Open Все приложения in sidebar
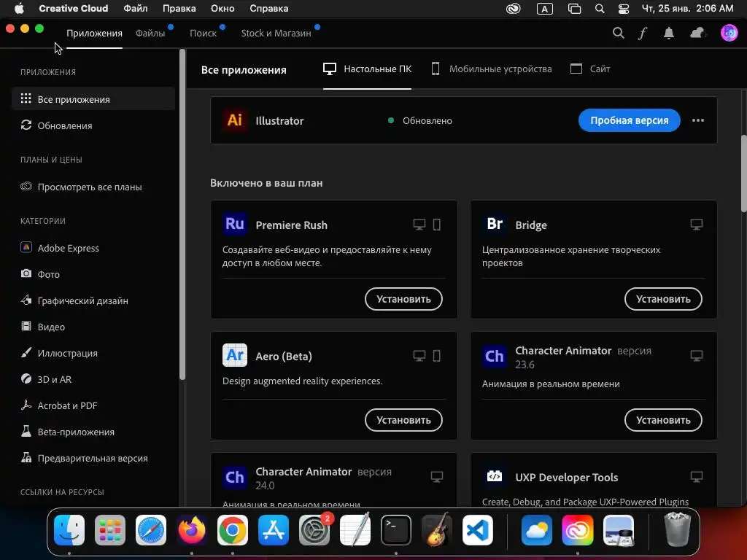The image size is (747, 560). 93,99
